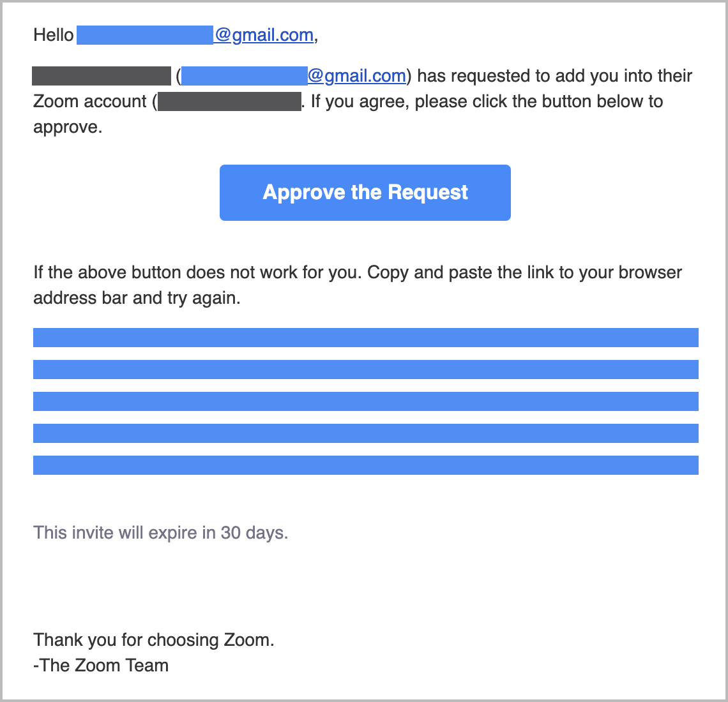Click the word approve in the instructions
Image resolution: width=728 pixels, height=702 pixels.
click(x=66, y=126)
